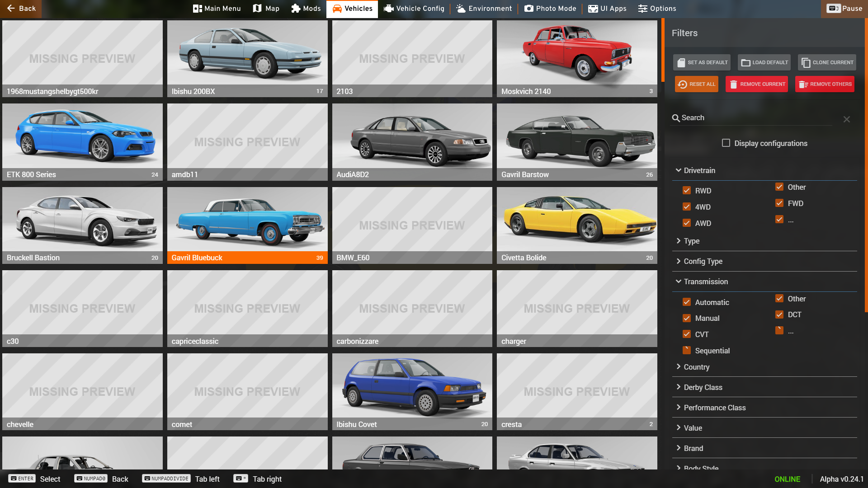Switch to the Photo Mode tab
The image size is (868, 488).
point(550,9)
